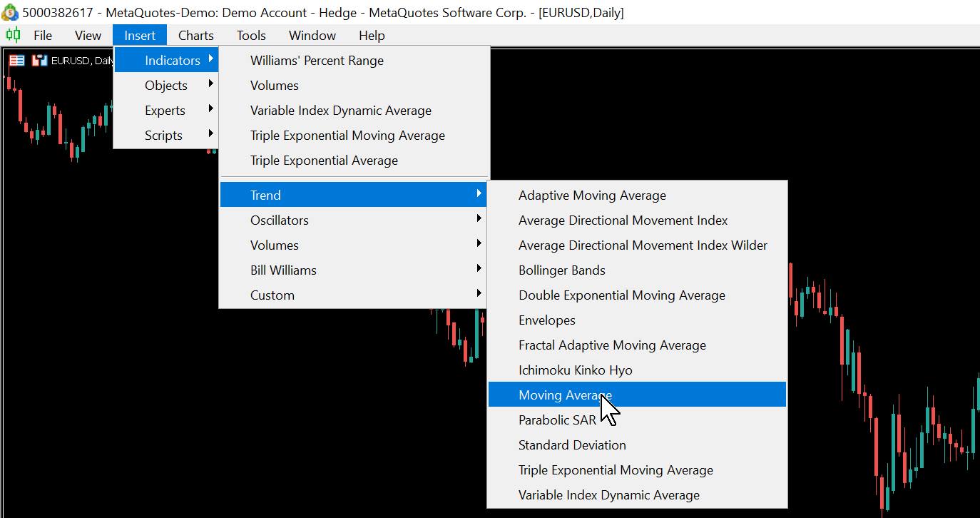Screen dimensions: 980x518
Task: Insert Adaptive Moving Average indicator
Action: click(x=637, y=195)
